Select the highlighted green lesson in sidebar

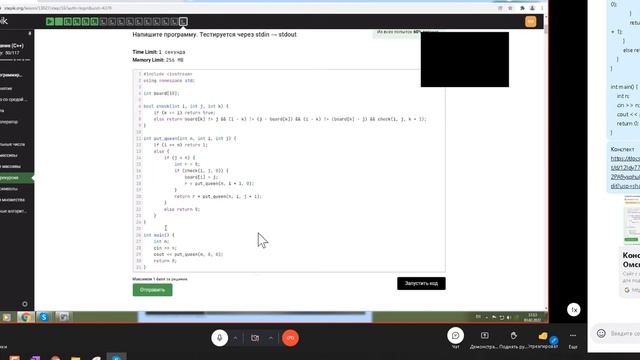click(x=17, y=178)
